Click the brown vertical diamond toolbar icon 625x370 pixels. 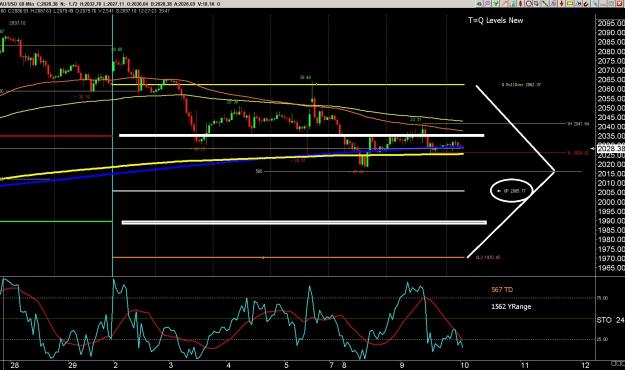point(520,4)
